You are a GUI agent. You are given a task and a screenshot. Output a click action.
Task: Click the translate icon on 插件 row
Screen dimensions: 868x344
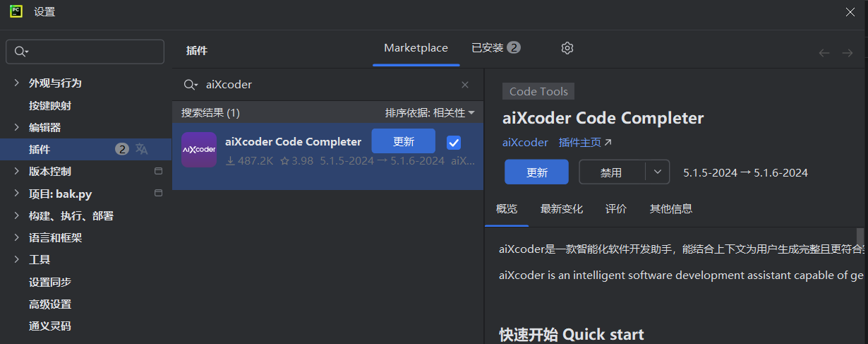click(x=142, y=149)
